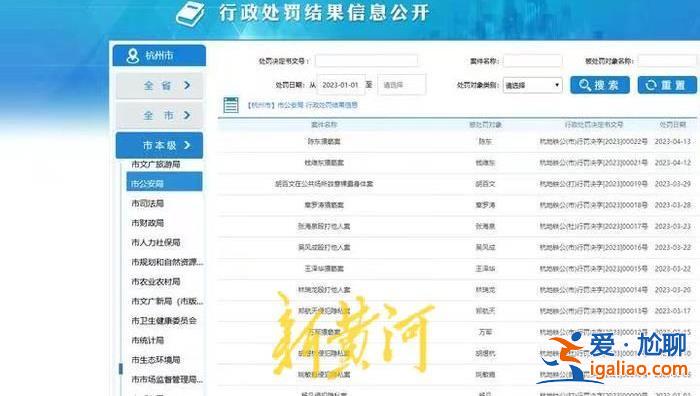Open case name in row dated 2023-04-12
The height and width of the screenshot is (396, 700).
tap(324, 163)
